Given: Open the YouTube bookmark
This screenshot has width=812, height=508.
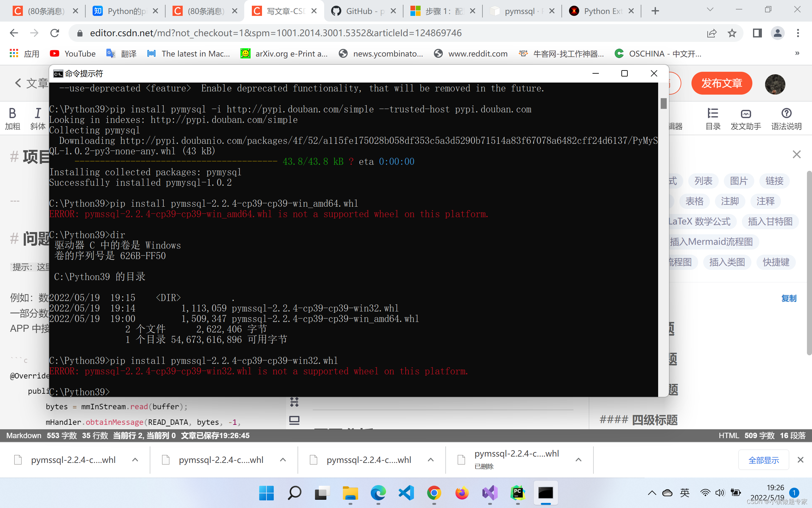Looking at the screenshot, I should tap(72, 54).
